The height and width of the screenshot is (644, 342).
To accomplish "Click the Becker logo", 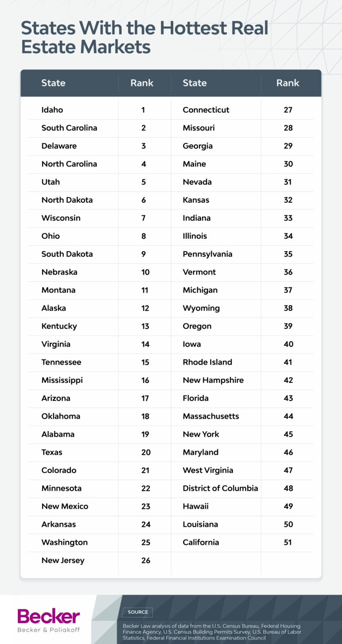I will tap(49, 616).
